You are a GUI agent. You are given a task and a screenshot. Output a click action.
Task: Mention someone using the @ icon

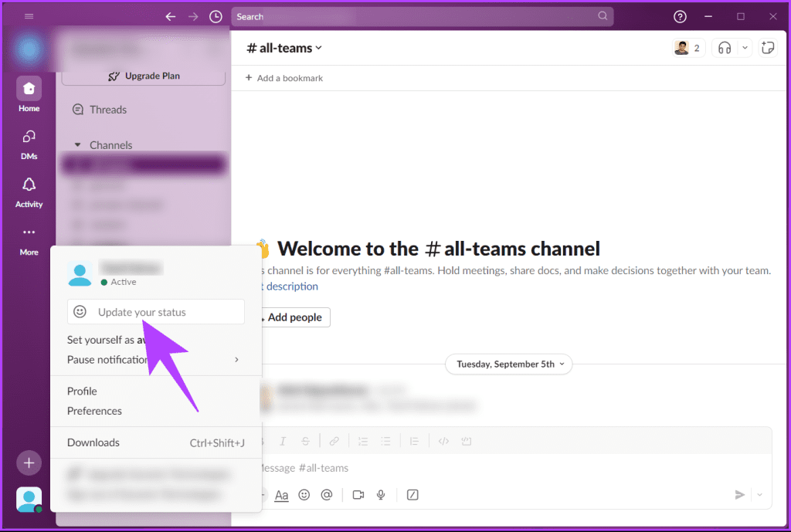click(x=327, y=495)
